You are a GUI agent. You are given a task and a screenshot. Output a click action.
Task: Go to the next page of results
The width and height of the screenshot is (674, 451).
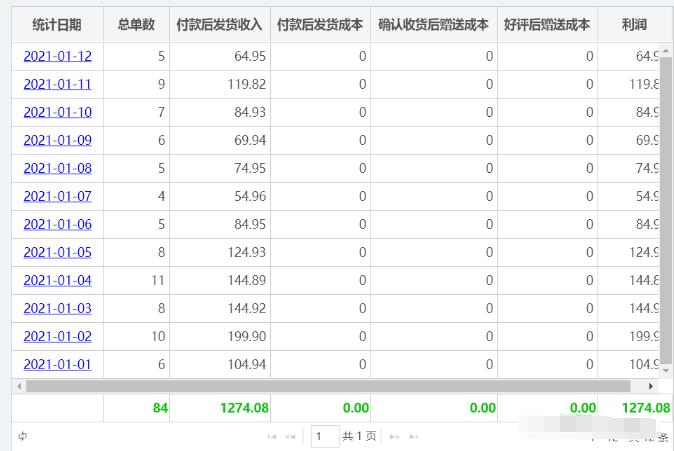coord(394,437)
